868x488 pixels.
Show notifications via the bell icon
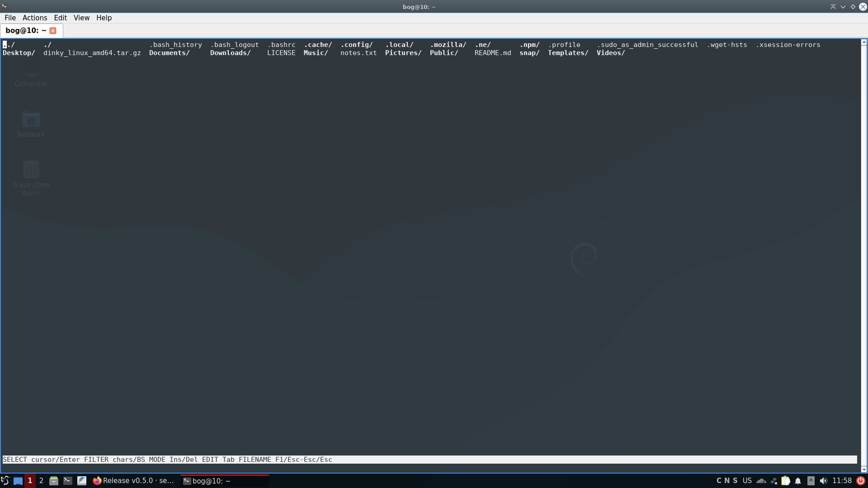click(x=798, y=481)
